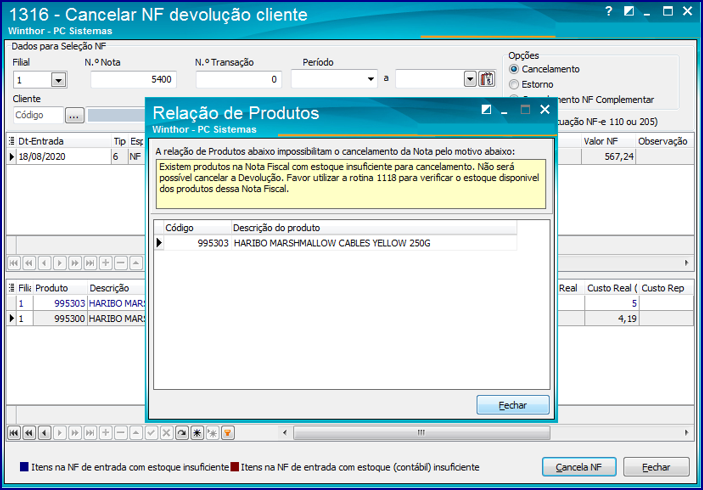Click left arrow of bottom horizontal scrollbar

tap(285, 433)
